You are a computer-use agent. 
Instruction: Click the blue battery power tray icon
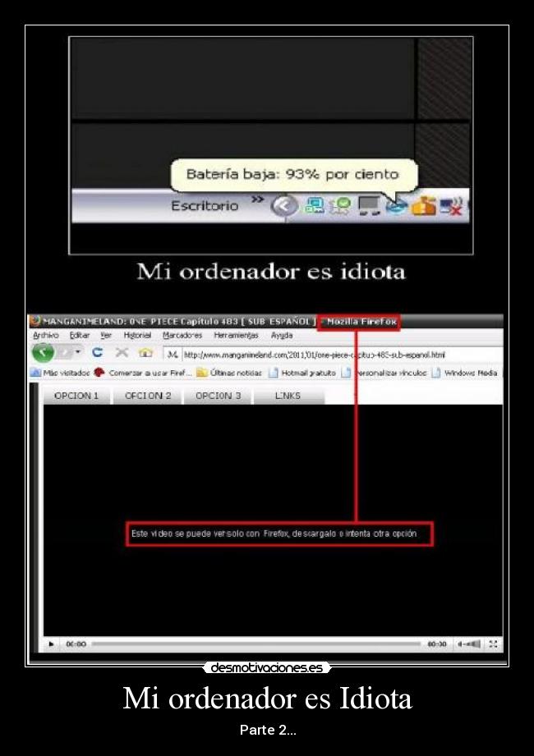(397, 206)
